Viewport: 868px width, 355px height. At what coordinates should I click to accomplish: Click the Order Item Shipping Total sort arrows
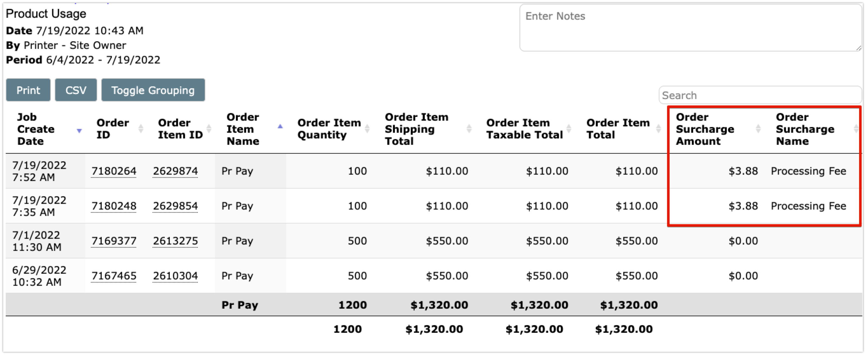point(469,129)
